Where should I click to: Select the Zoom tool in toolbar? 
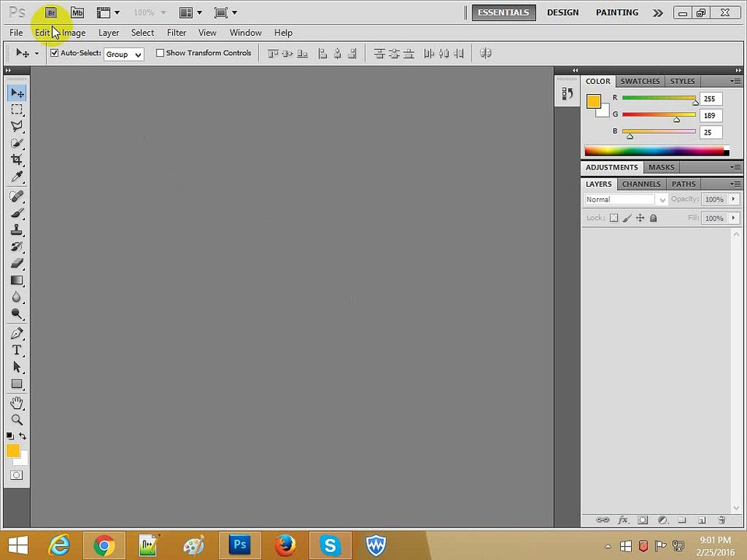[x=16, y=420]
